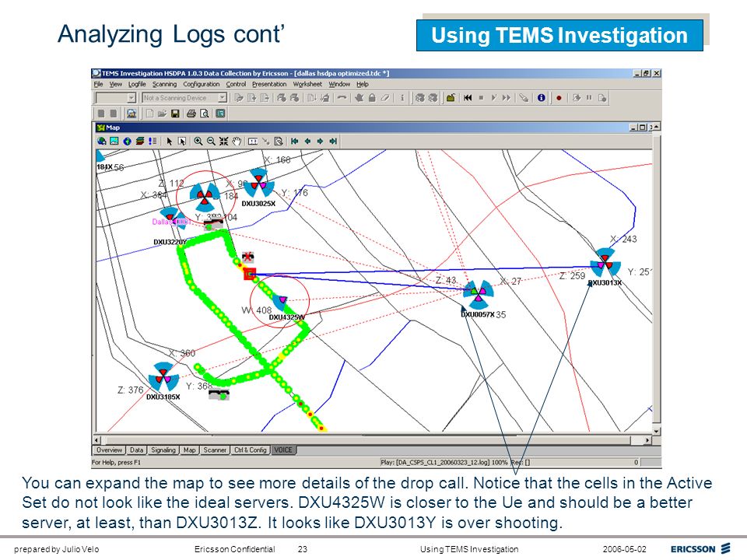Select the Ctrl & Config tab
This screenshot has width=747, height=560.
coord(250,450)
